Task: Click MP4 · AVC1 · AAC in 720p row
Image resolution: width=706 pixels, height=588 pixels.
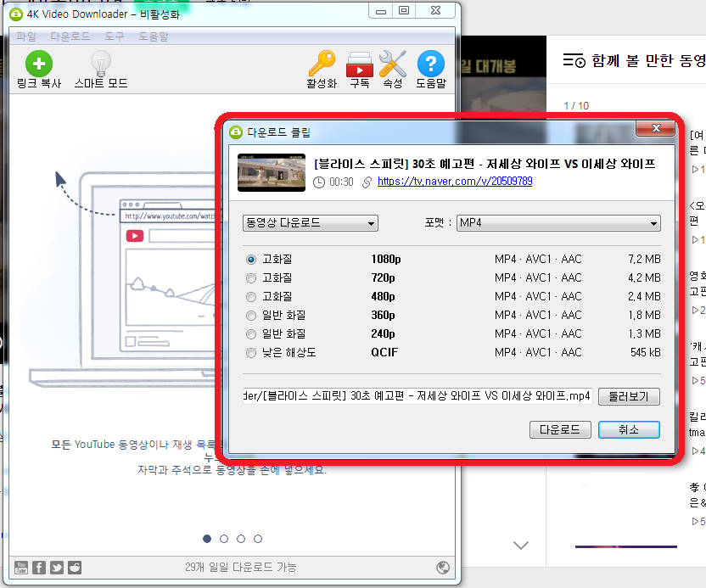Action: point(538,277)
